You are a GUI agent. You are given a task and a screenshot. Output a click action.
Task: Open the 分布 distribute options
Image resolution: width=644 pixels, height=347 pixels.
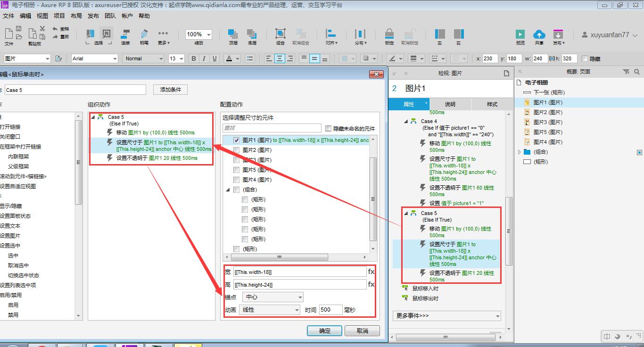360,37
